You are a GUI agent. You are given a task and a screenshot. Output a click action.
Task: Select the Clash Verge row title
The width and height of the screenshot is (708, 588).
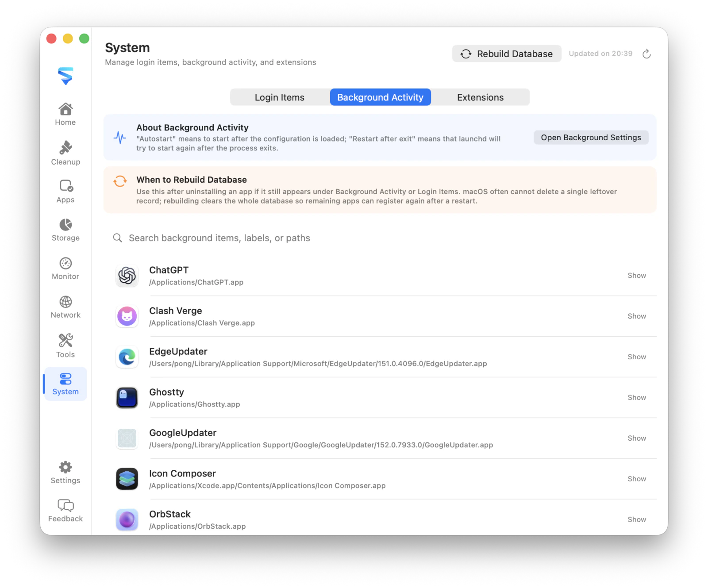coord(175,311)
